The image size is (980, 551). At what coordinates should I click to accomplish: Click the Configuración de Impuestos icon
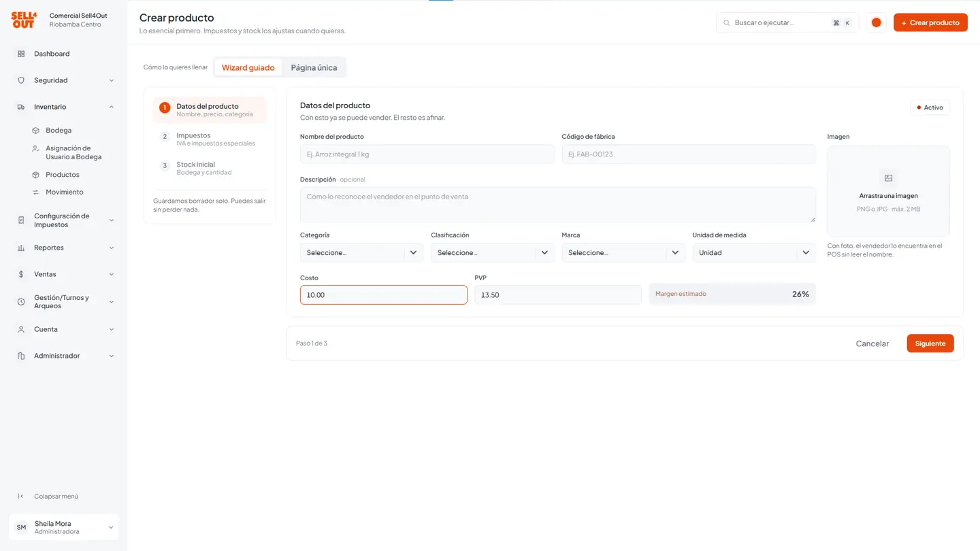coord(21,220)
